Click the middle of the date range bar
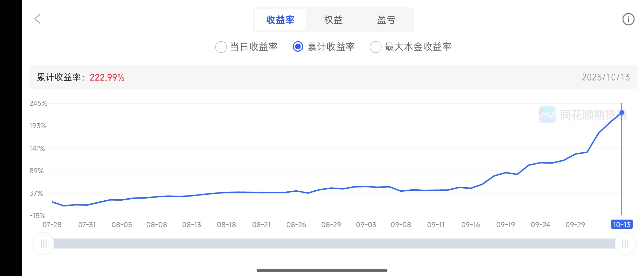This screenshot has height=276, width=644. coord(334,244)
